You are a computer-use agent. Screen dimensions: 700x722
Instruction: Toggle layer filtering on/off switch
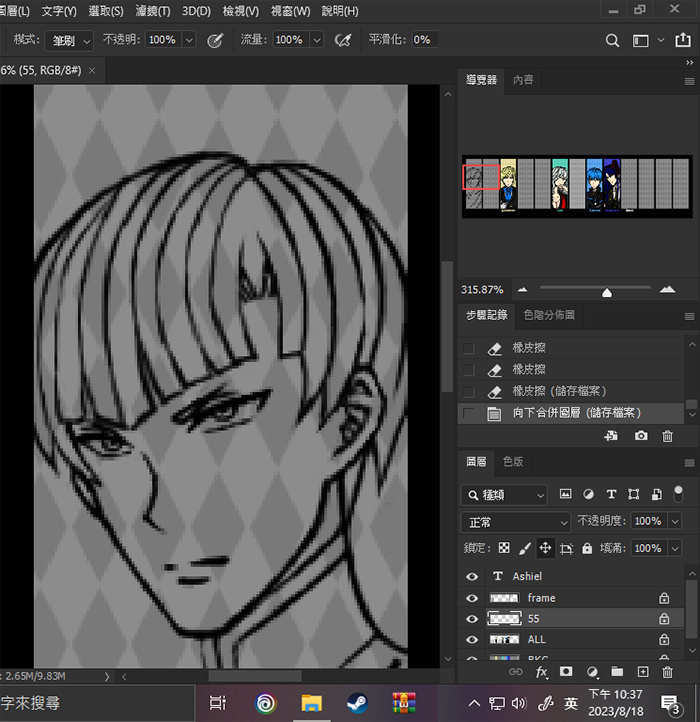[x=678, y=494]
